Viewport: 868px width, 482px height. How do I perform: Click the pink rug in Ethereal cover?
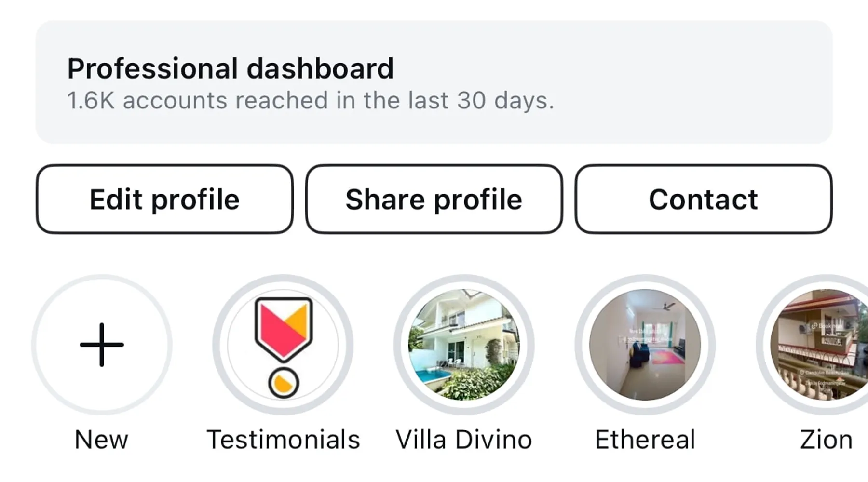click(667, 358)
